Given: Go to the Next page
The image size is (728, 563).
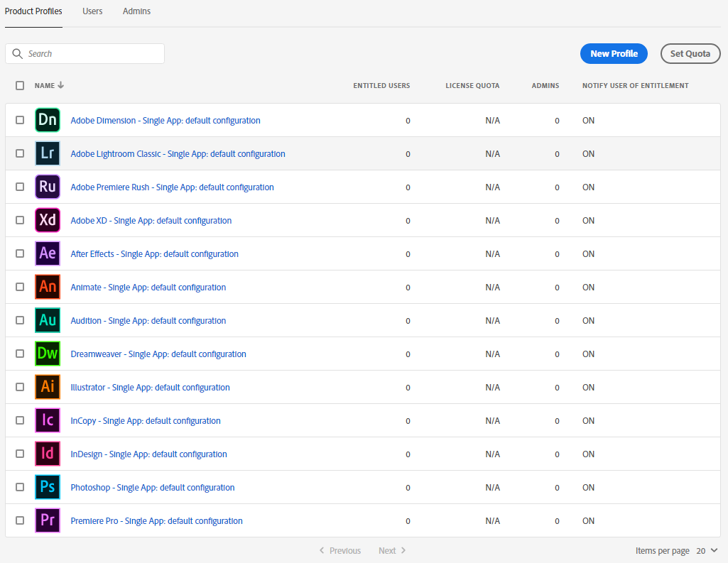Looking at the screenshot, I should click(x=392, y=551).
